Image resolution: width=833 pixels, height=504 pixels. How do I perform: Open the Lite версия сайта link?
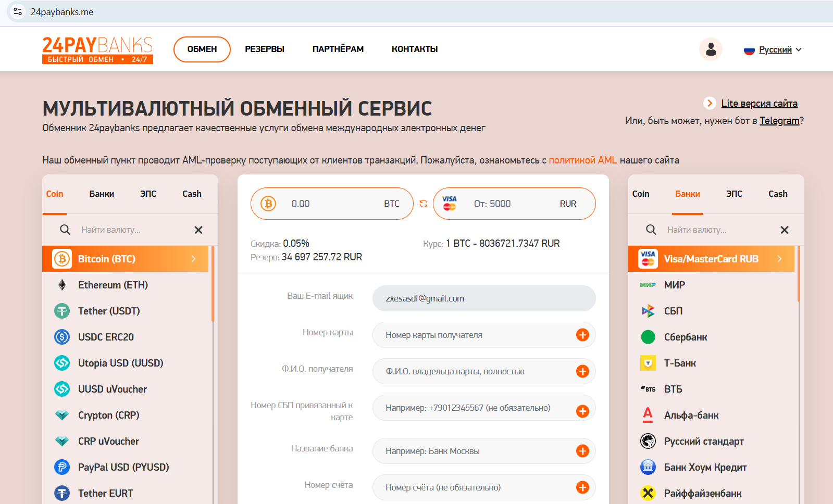[759, 103]
